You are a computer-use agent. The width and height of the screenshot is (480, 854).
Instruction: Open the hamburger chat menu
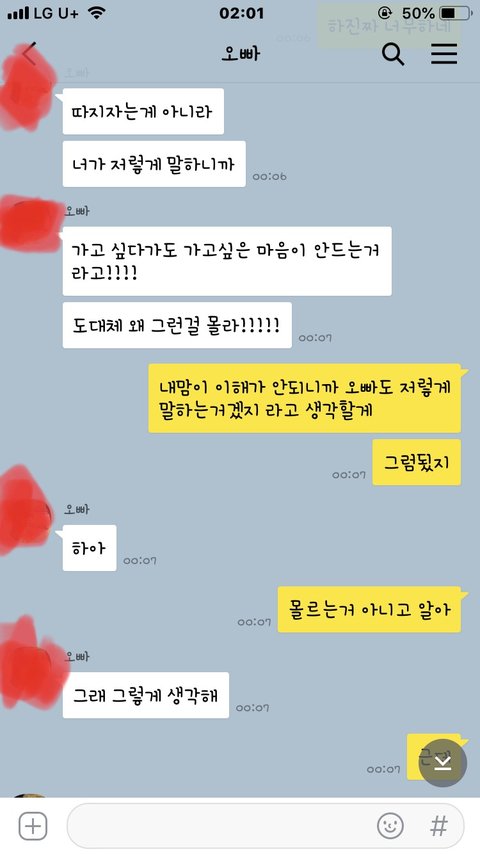444,54
